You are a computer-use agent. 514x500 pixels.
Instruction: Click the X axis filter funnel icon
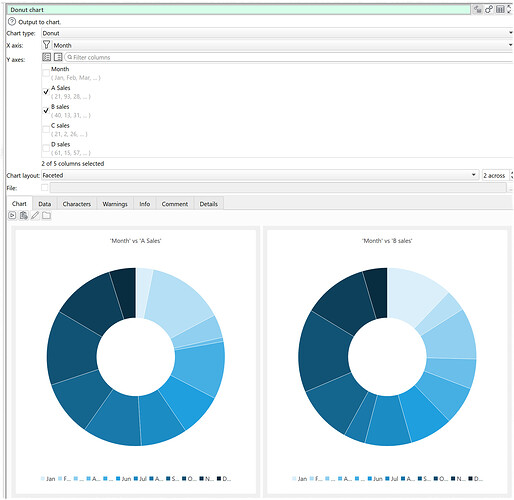point(46,45)
